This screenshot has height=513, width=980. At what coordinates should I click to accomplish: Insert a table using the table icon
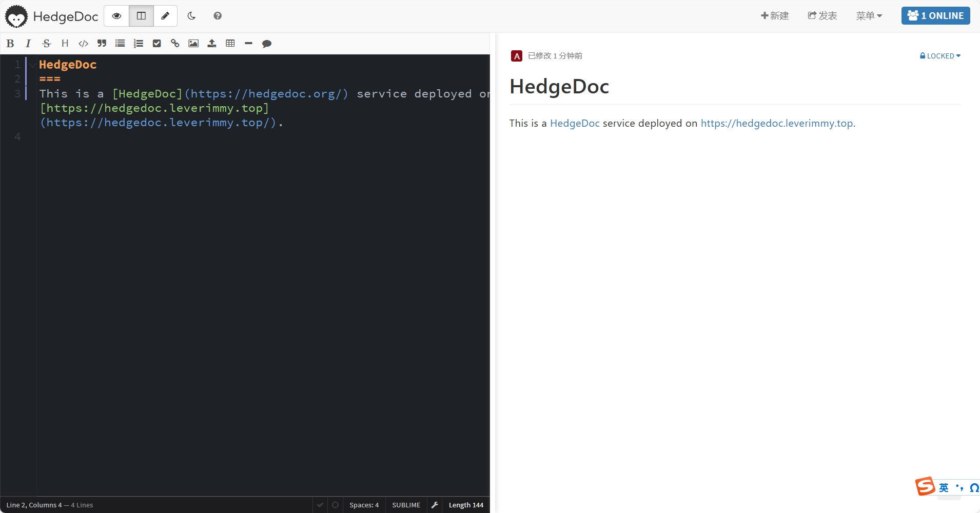coord(230,44)
